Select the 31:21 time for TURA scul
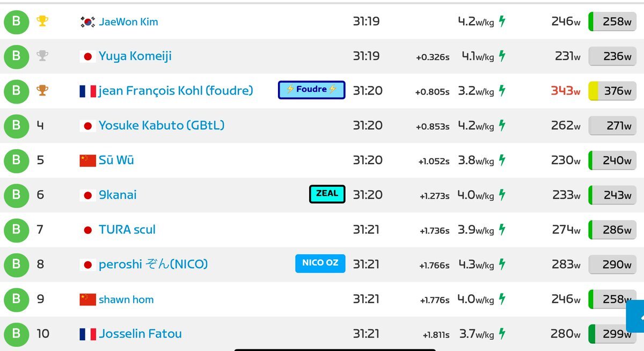The width and height of the screenshot is (644, 351). pyautogui.click(x=367, y=230)
